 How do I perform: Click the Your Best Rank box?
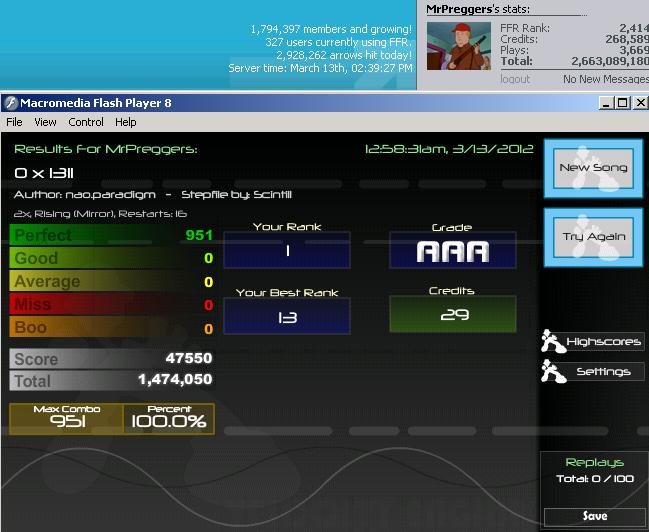click(x=287, y=316)
